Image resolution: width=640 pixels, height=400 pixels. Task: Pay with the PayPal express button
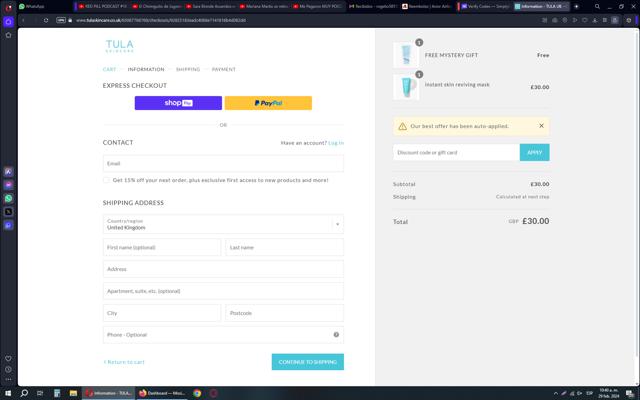268,103
